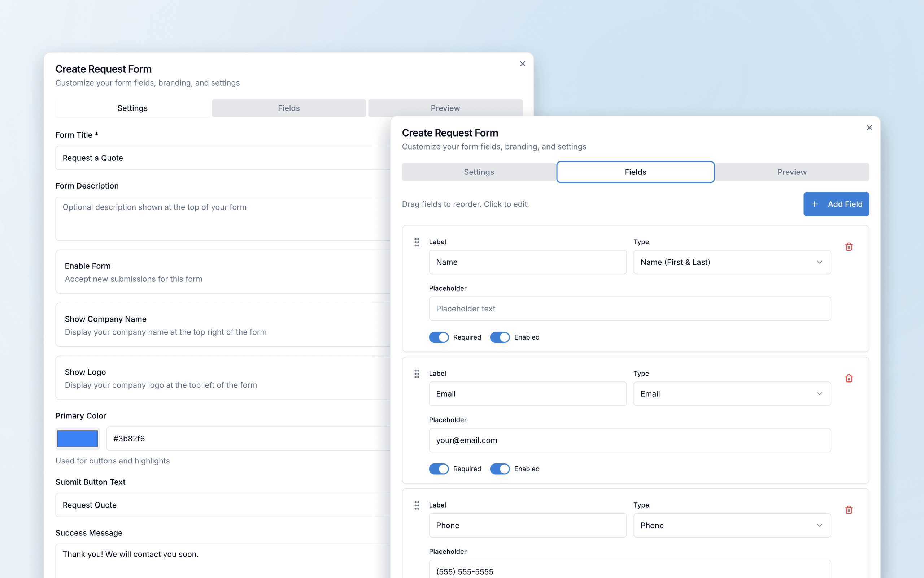Click the your@email.com placeholder input
Image resolution: width=924 pixels, height=578 pixels.
pos(630,440)
